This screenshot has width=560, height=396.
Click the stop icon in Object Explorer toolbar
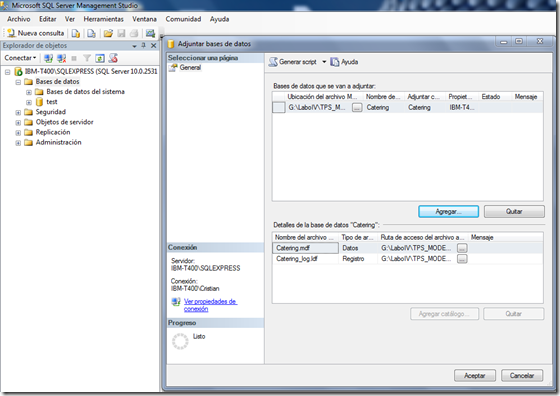pyautogui.click(x=74, y=58)
